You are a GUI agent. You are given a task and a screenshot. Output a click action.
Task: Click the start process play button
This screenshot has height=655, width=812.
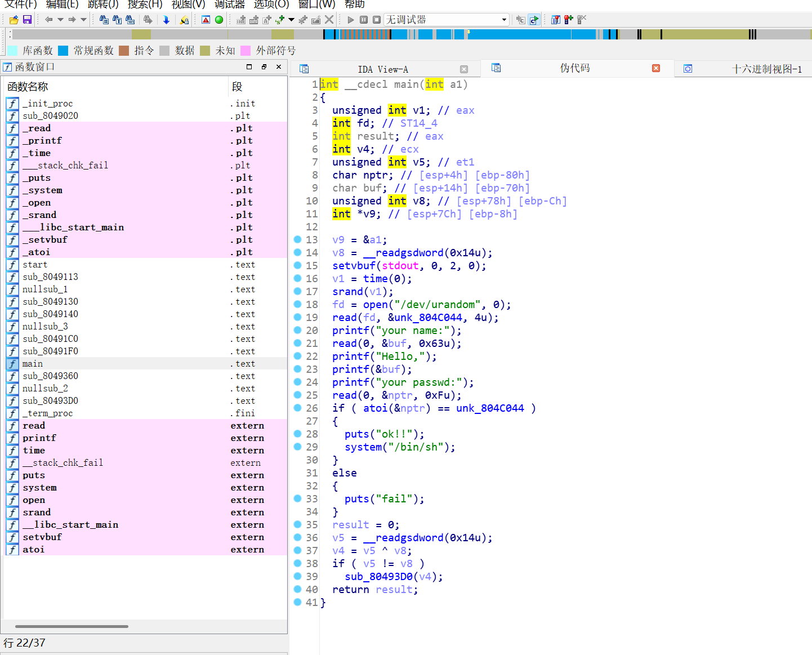tap(351, 20)
